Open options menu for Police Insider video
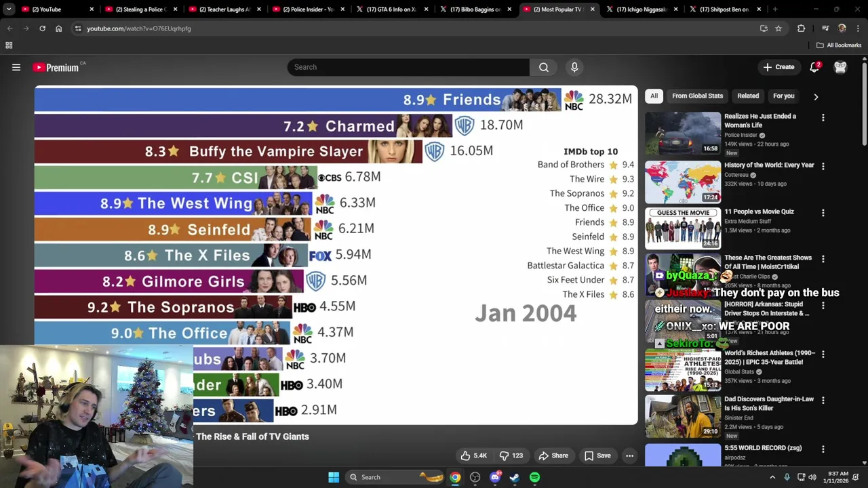This screenshot has height=488, width=868. click(823, 117)
